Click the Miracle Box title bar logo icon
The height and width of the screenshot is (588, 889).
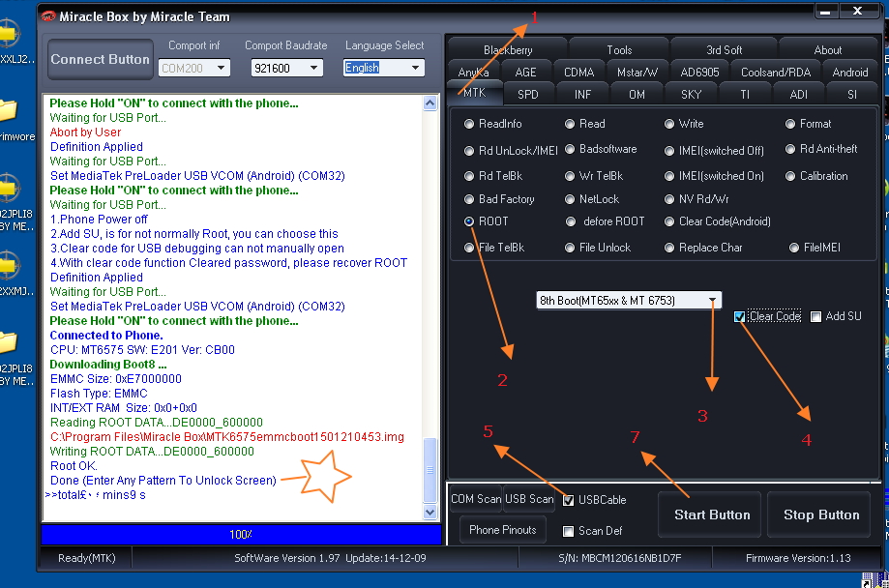(48, 16)
